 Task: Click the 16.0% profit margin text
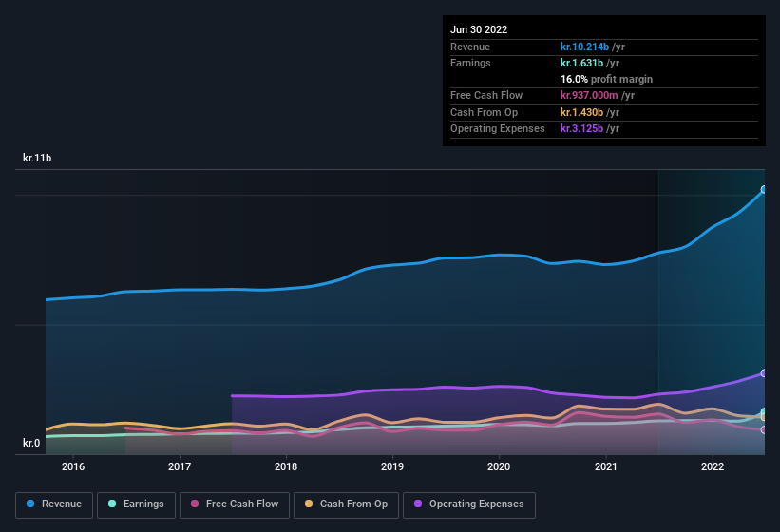606,79
